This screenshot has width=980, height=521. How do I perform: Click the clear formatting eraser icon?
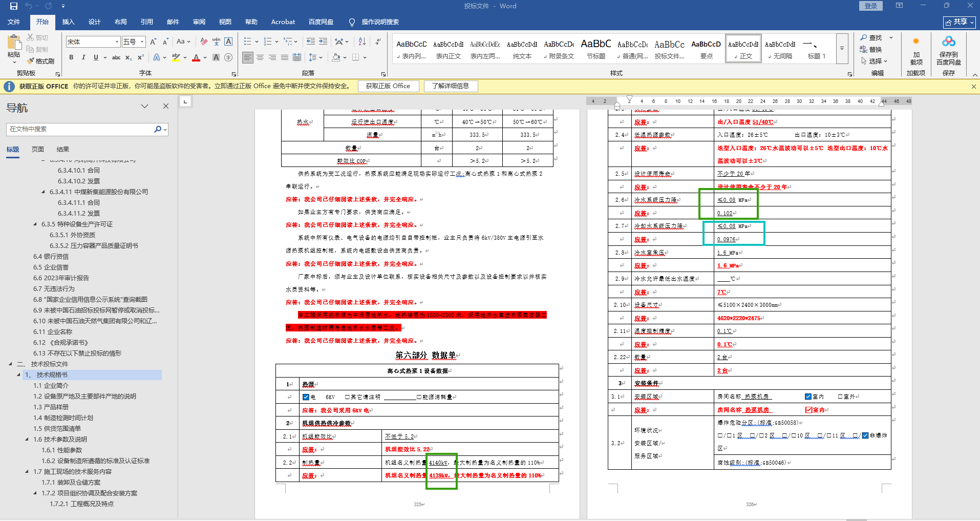click(204, 41)
